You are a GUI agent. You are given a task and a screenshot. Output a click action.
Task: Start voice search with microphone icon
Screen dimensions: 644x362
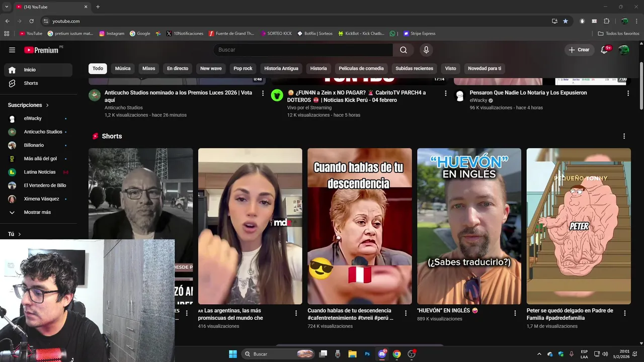tap(426, 50)
